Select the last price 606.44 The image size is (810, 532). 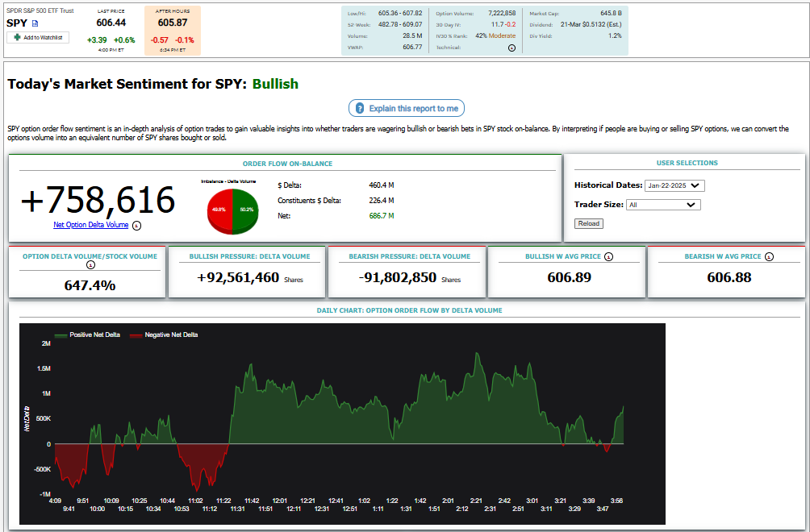[x=111, y=23]
